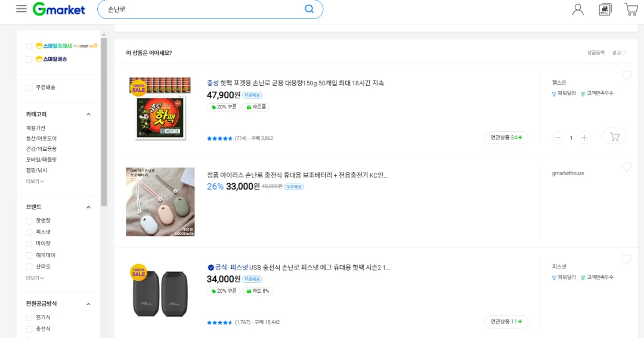Check the 스마일배송 filter

29,59
